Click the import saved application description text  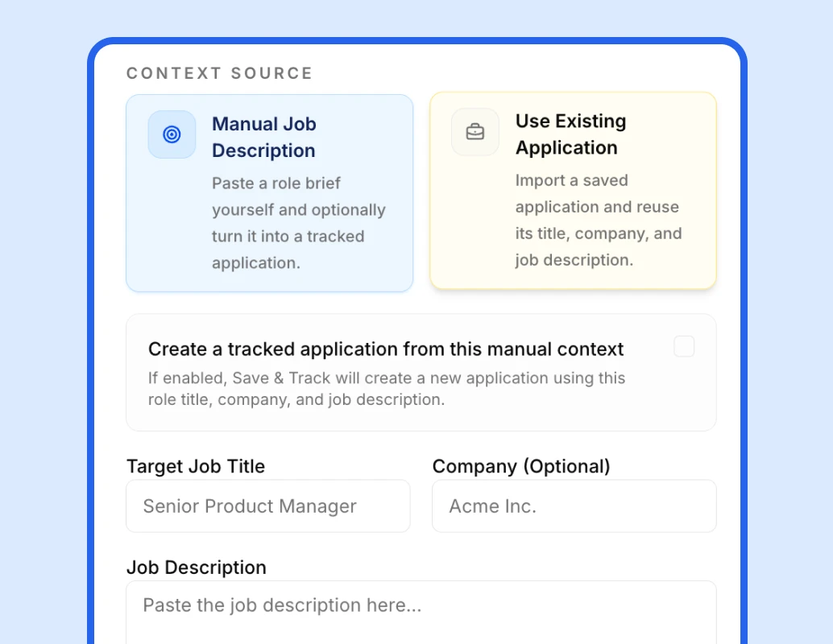tap(597, 221)
